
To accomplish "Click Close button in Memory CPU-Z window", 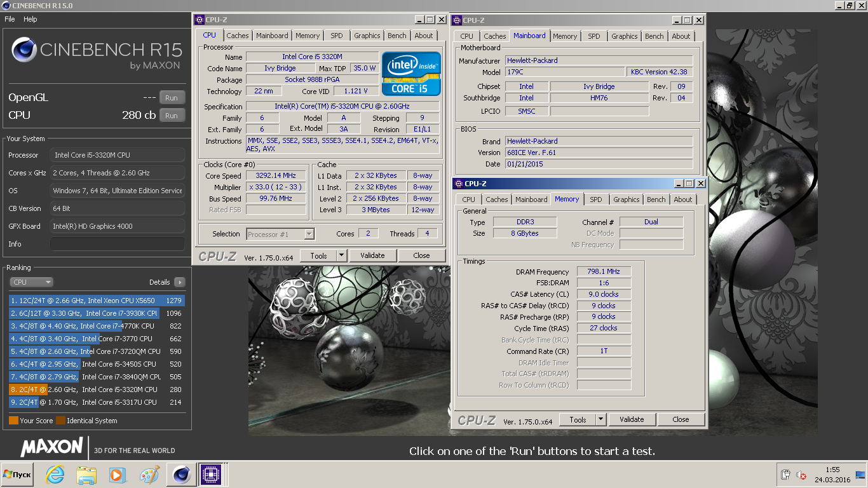I will click(681, 419).
